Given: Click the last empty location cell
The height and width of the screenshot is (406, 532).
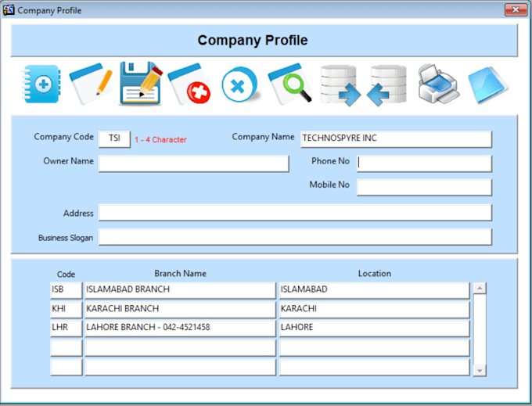Looking at the screenshot, I should [x=375, y=368].
